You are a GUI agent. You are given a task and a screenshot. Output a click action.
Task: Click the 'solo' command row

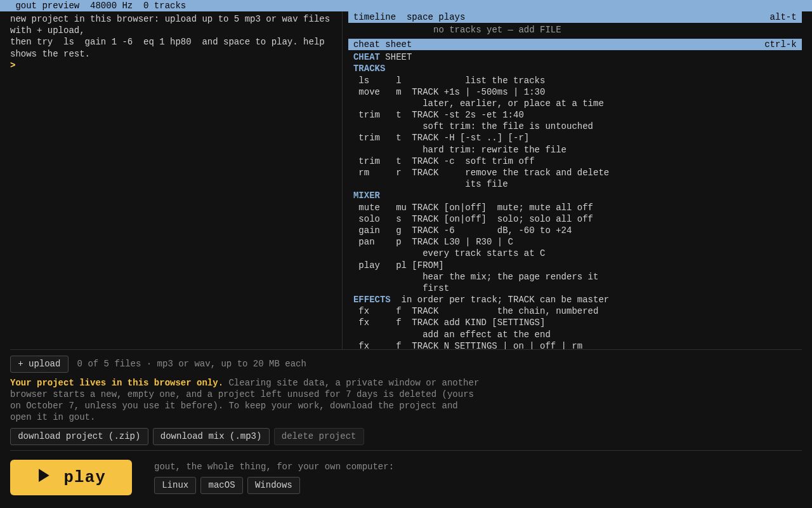pyautogui.click(x=476, y=219)
